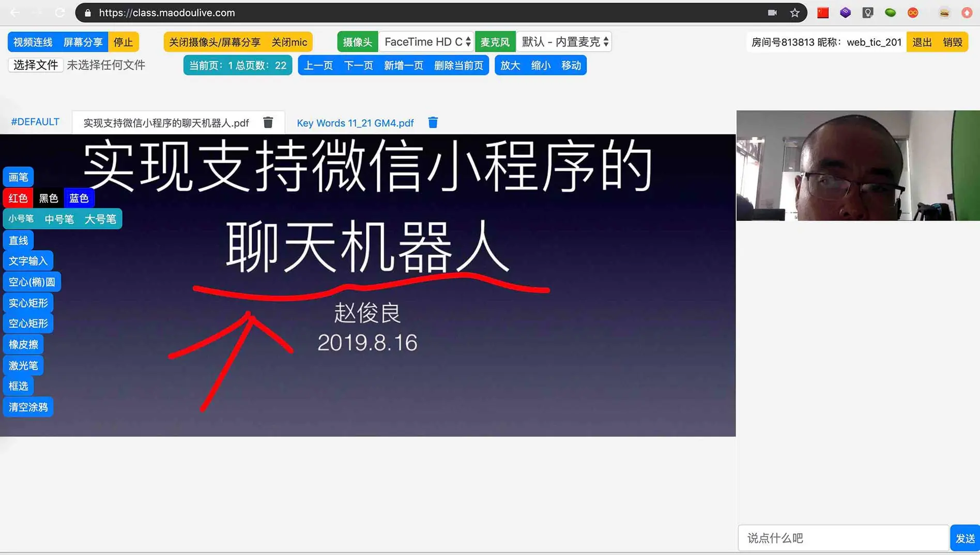Choose the 大号笔 large pen size
This screenshot has width=980, height=555.
click(x=100, y=219)
